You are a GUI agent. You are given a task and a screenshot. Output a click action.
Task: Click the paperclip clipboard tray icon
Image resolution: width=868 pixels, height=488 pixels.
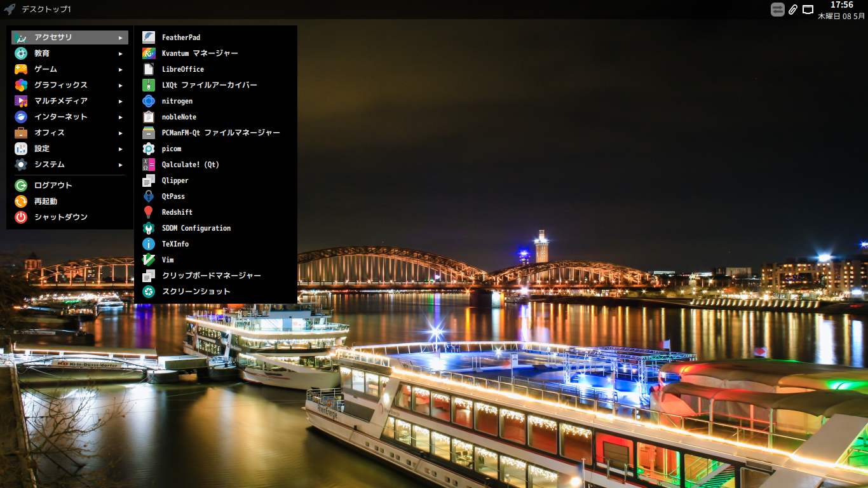click(x=792, y=9)
